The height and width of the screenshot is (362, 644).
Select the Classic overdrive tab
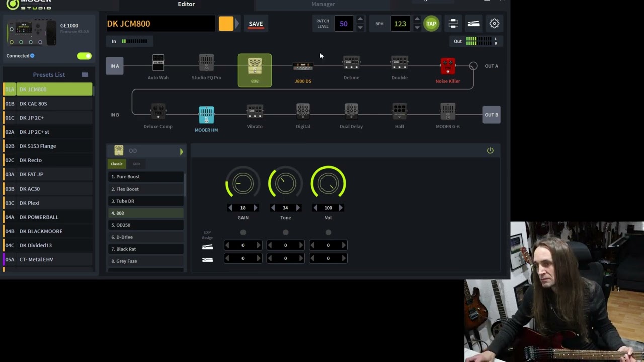click(x=116, y=164)
